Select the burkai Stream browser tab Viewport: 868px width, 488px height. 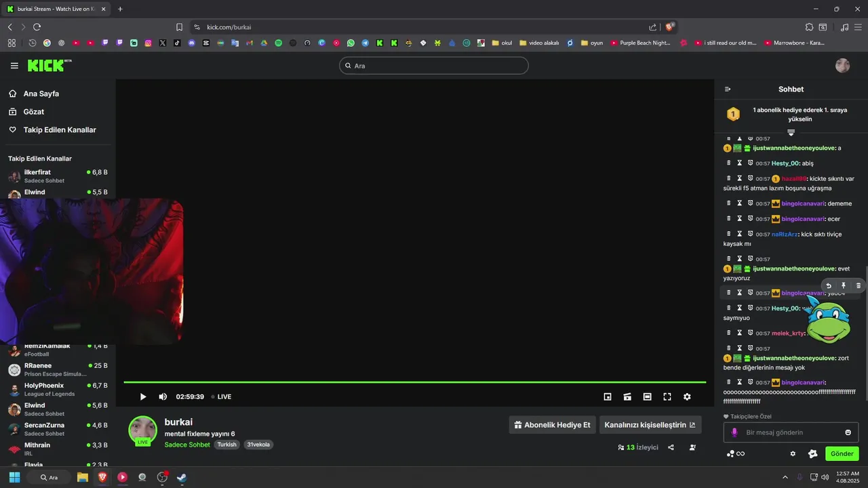click(x=56, y=9)
